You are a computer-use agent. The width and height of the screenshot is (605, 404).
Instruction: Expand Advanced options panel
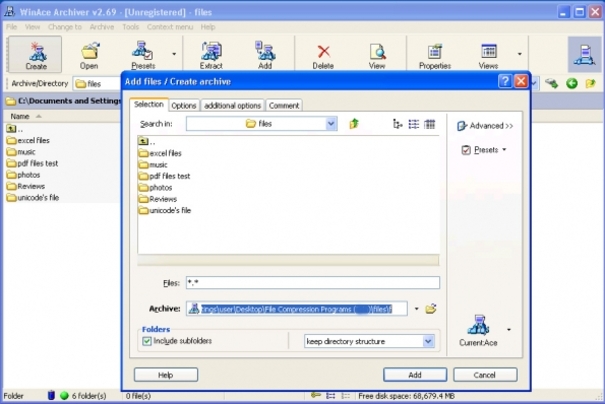pos(485,126)
